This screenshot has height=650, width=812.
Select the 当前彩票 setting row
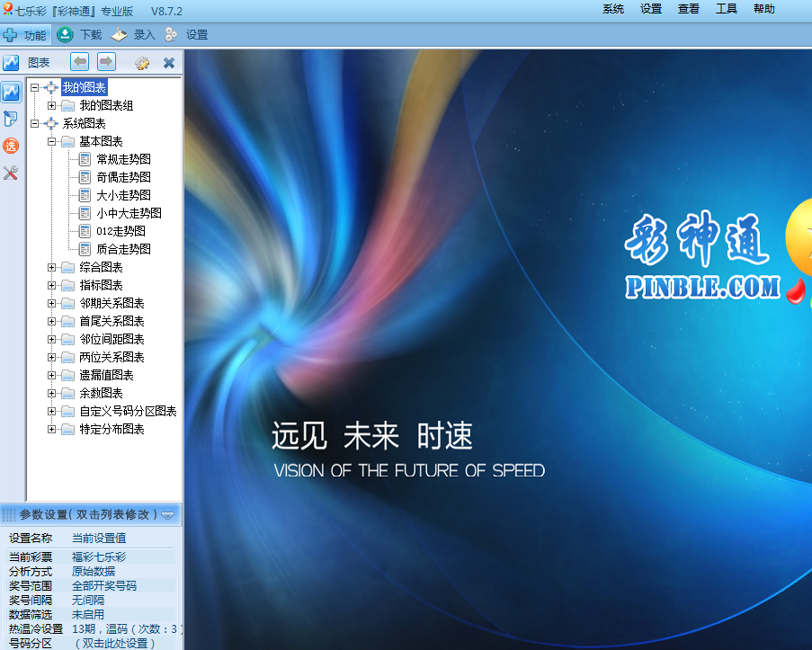90,557
